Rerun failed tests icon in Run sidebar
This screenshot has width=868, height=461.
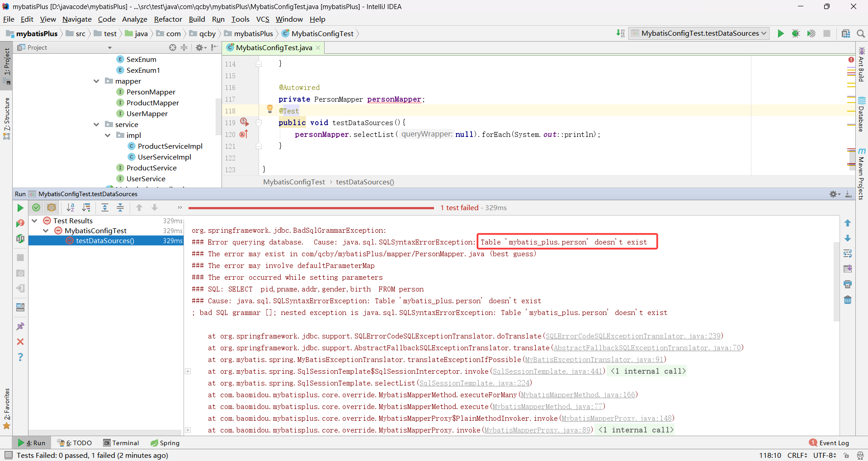click(x=20, y=223)
